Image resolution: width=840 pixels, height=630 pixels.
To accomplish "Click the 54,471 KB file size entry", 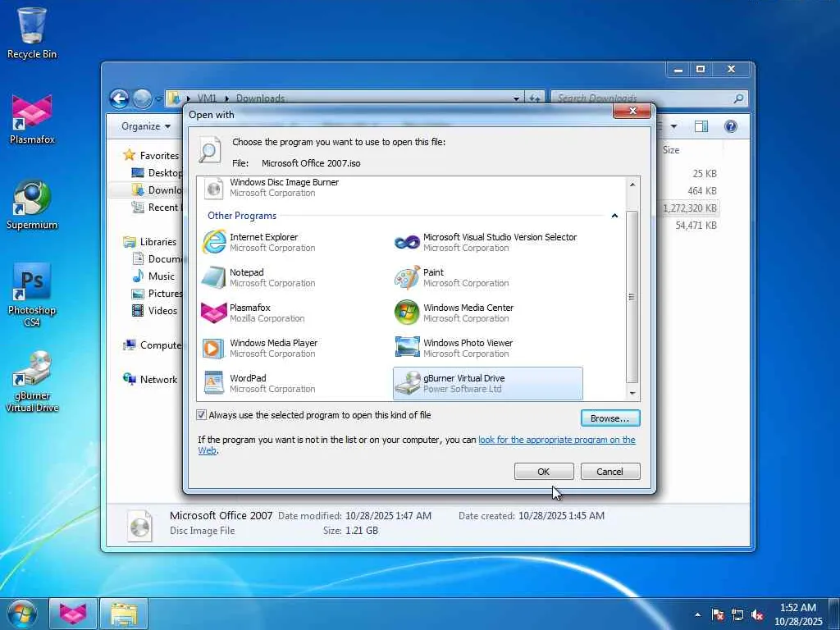I will [696, 225].
